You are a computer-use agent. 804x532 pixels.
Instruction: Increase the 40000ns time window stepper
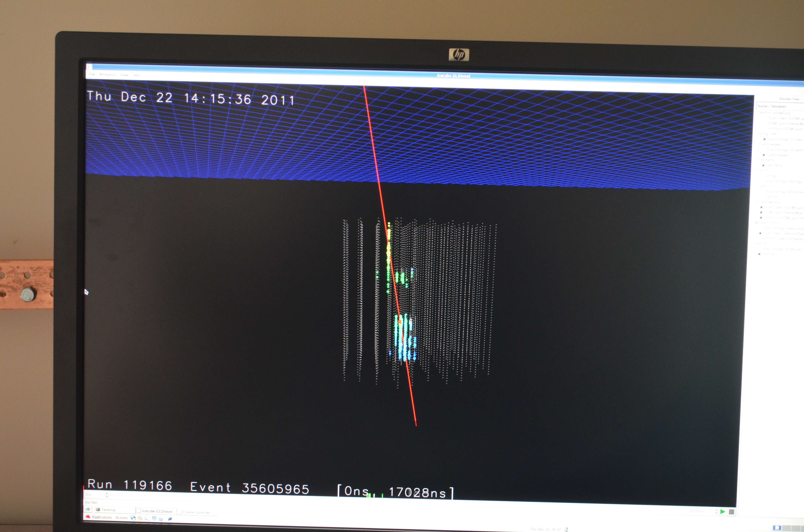[x=716, y=510]
